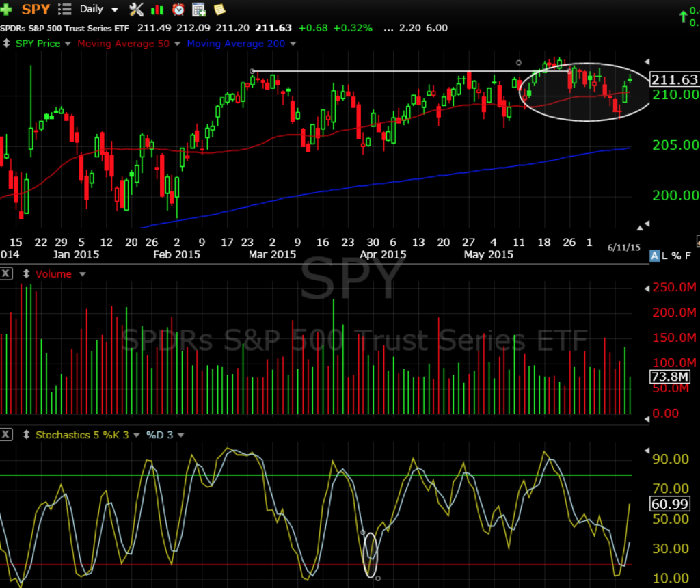Click the left arrow beside stochastics 90.00 scale

(647, 451)
